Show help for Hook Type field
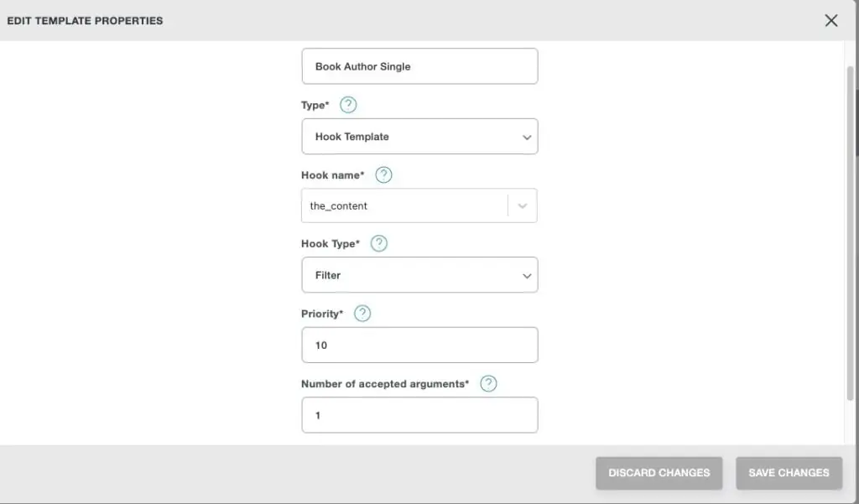 click(379, 244)
